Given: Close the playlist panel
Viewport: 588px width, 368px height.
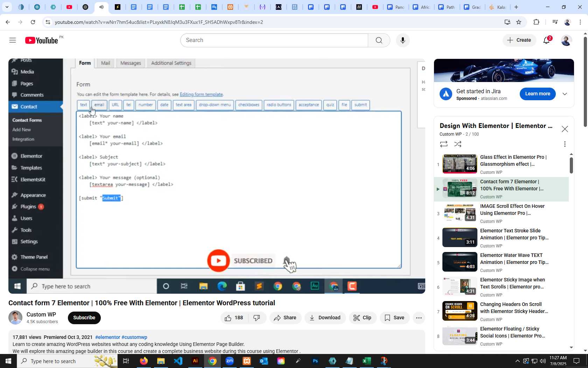Looking at the screenshot, I should point(565,129).
